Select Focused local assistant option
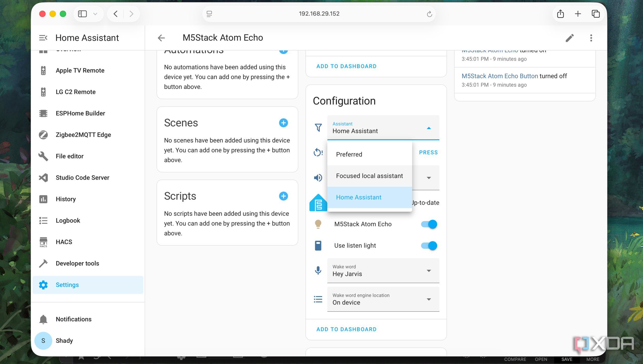Image resolution: width=643 pixels, height=364 pixels. point(369,176)
